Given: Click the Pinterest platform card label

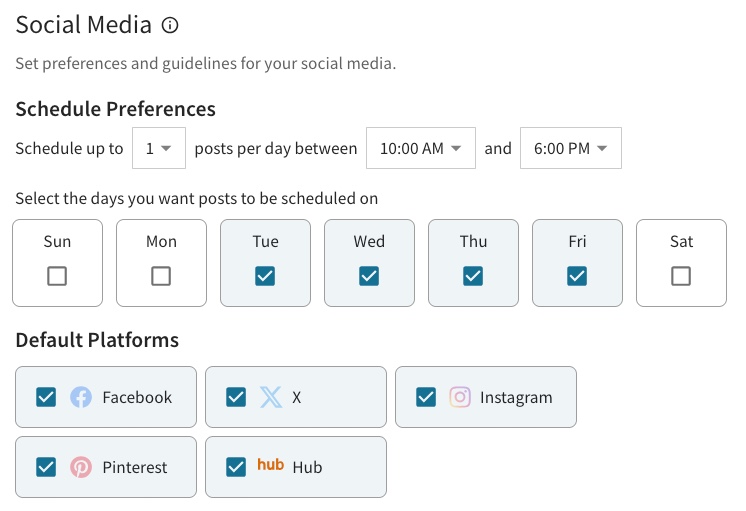Looking at the screenshot, I should pyautogui.click(x=135, y=467).
